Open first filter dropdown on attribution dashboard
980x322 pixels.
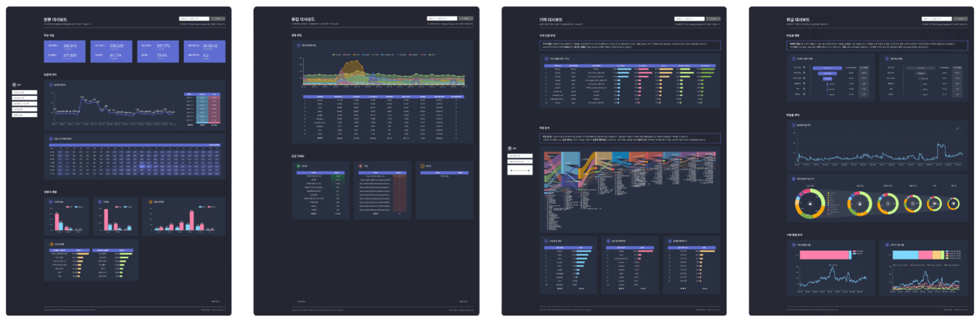click(520, 156)
